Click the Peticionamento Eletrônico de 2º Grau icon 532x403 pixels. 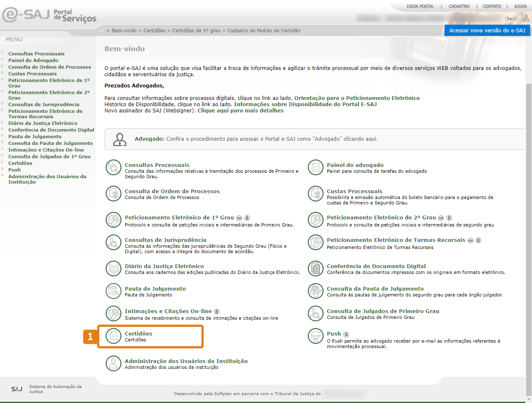(x=316, y=220)
